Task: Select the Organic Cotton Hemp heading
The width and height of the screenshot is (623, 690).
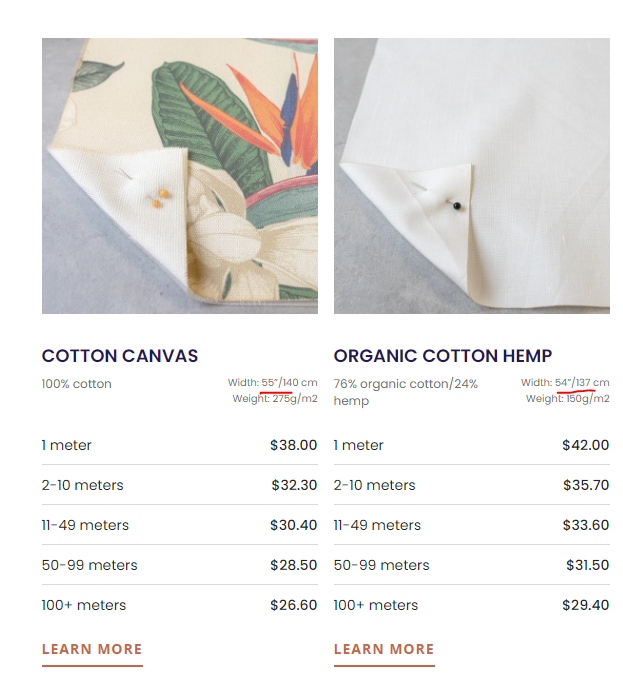Action: 443,356
